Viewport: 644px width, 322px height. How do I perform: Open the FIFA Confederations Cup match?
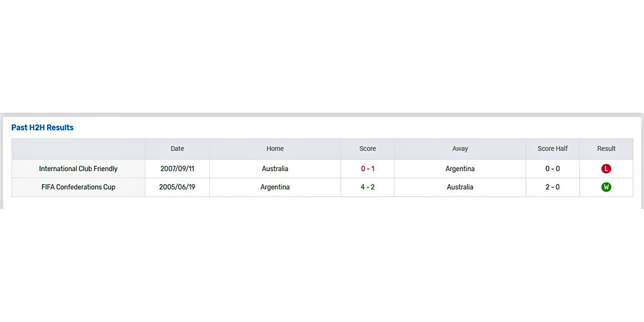78,187
